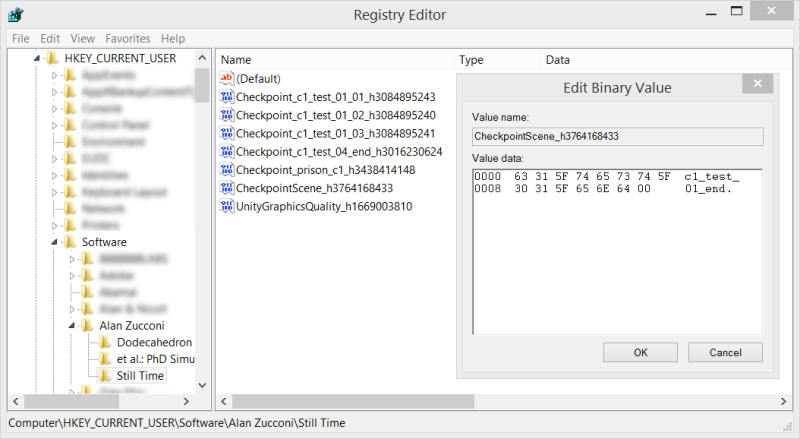Click the Still Time folder icon

click(x=107, y=375)
